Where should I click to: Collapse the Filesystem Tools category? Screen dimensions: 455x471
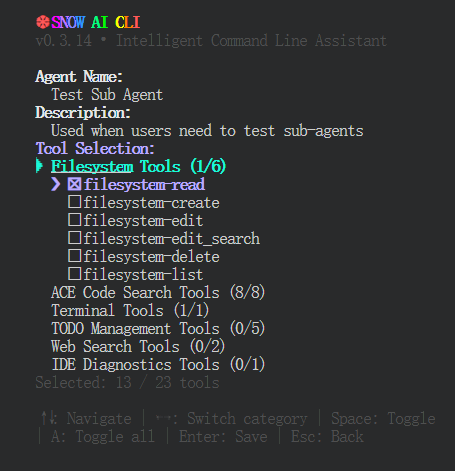pyautogui.click(x=139, y=166)
